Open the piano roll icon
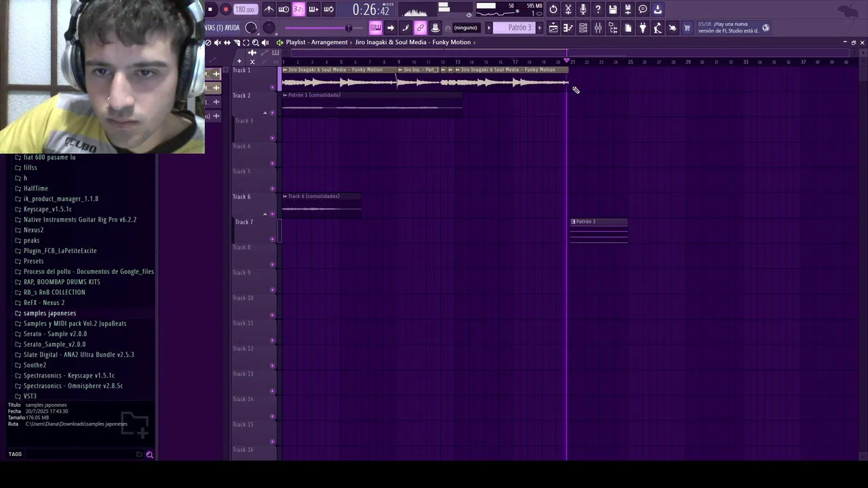Screen dimensions: 868x488 [x=568, y=28]
